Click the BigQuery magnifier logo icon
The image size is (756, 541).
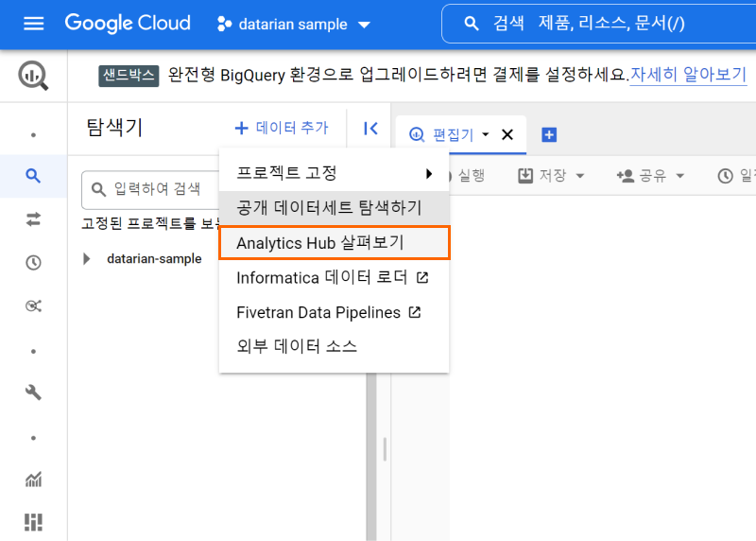coord(33,76)
